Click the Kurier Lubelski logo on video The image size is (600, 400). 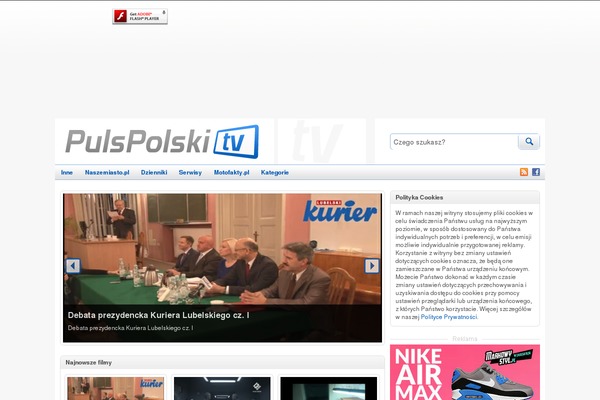coord(340,211)
